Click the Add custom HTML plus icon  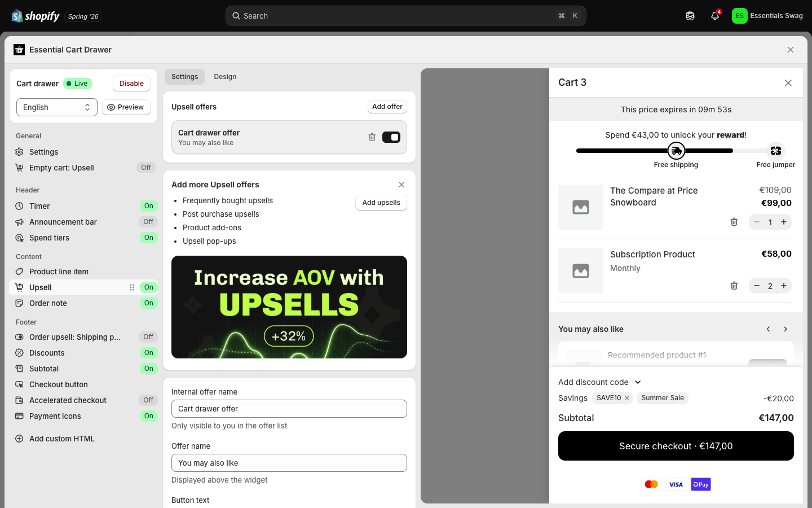pos(19,439)
